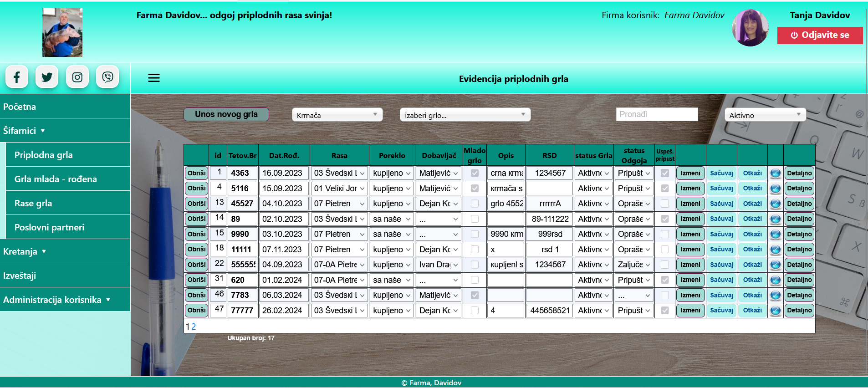This screenshot has height=388, width=868.
Task: Open the Instagram icon link
Action: [x=77, y=77]
